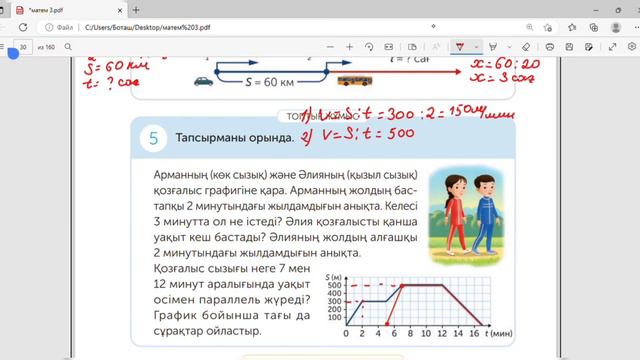Open the Favorites list
The image size is (640, 360).
pyautogui.click(x=572, y=27)
